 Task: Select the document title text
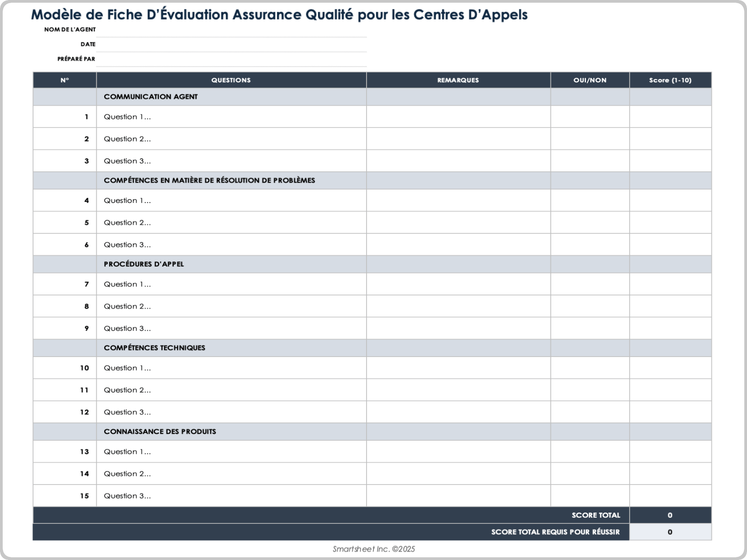click(279, 16)
